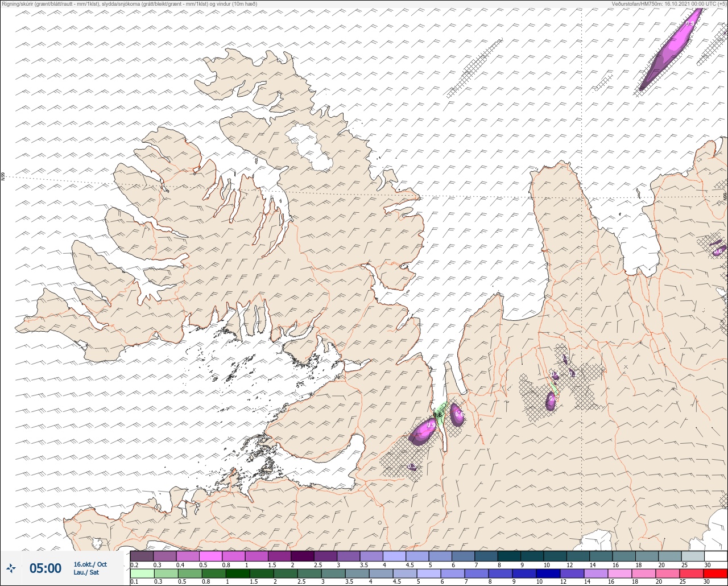
Task: Click the 05:00 forecast time display
Action: pyautogui.click(x=45, y=568)
